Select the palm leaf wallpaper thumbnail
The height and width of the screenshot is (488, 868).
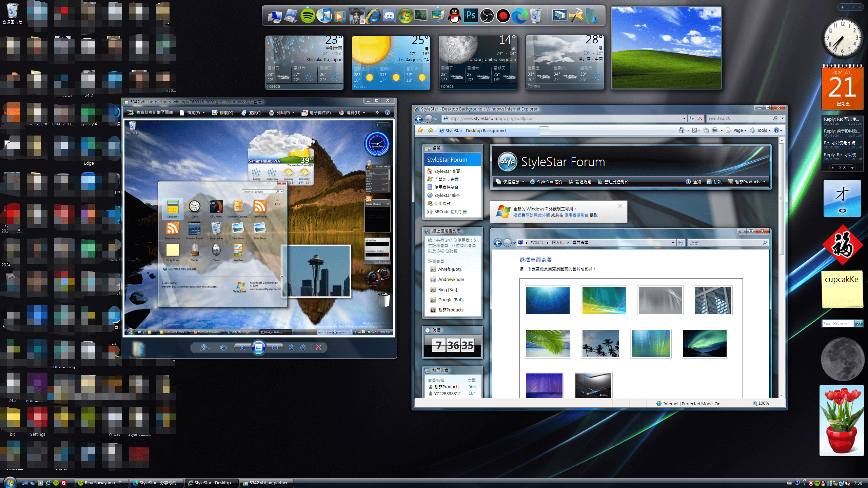coord(548,344)
